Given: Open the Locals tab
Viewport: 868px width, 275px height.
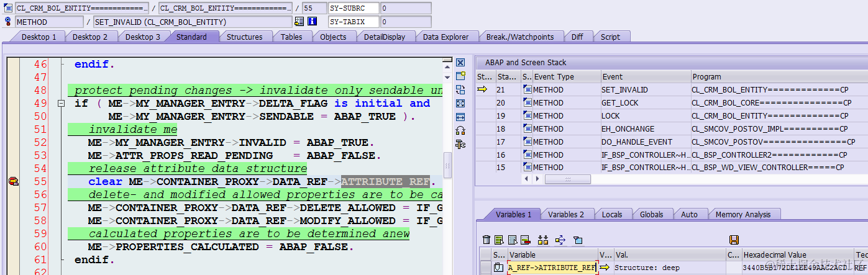Looking at the screenshot, I should [612, 214].
